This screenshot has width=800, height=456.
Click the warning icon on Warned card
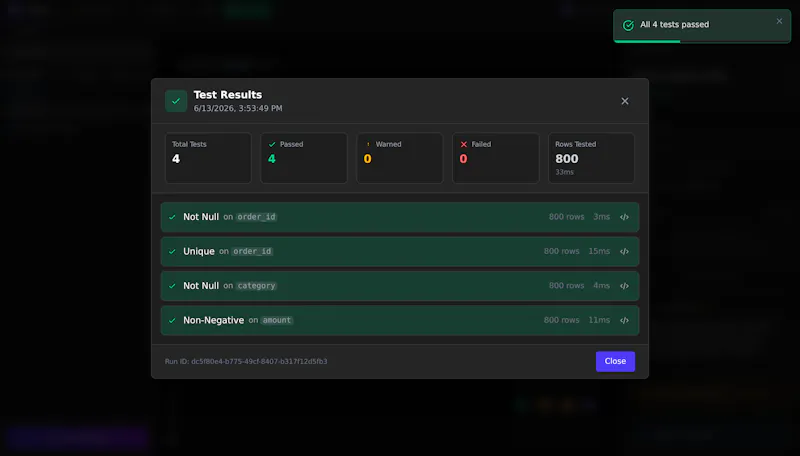click(368, 144)
